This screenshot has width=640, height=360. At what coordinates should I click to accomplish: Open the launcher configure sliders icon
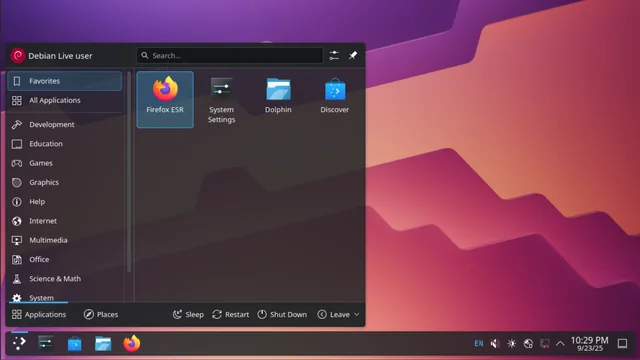[x=334, y=56]
